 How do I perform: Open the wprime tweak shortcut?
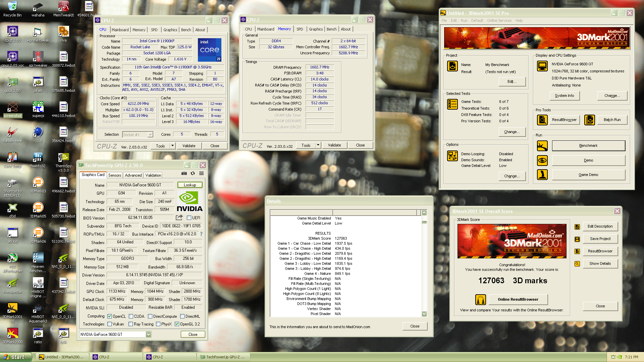pos(38,34)
